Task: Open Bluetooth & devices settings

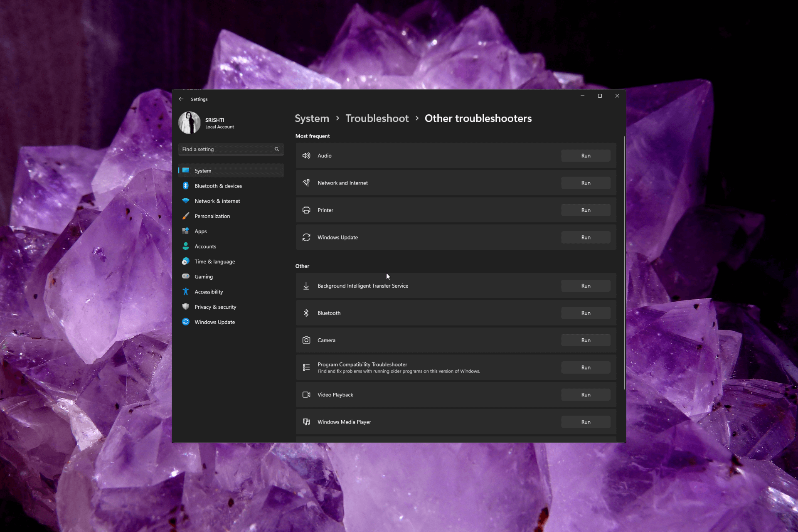Action: 231,186
